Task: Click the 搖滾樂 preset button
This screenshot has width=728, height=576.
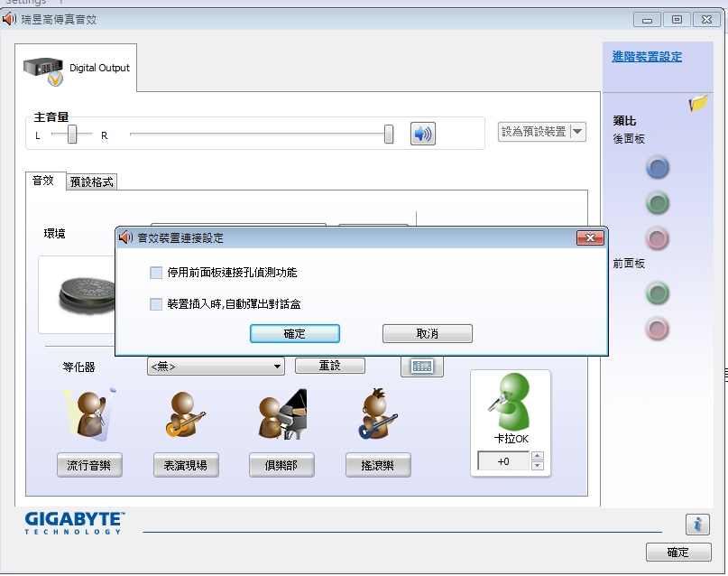Action: coord(378,465)
